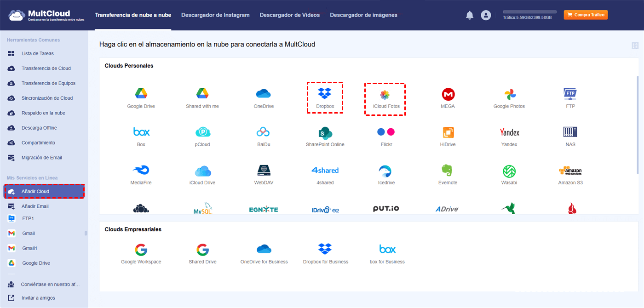Select the MediaFire icon
This screenshot has width=644, height=308.
(141, 171)
